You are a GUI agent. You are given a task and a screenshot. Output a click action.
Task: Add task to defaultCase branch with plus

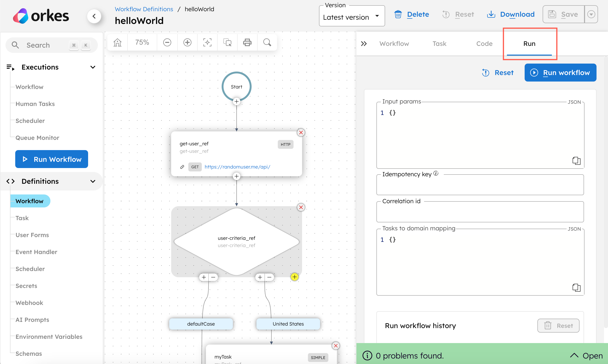pos(204,277)
